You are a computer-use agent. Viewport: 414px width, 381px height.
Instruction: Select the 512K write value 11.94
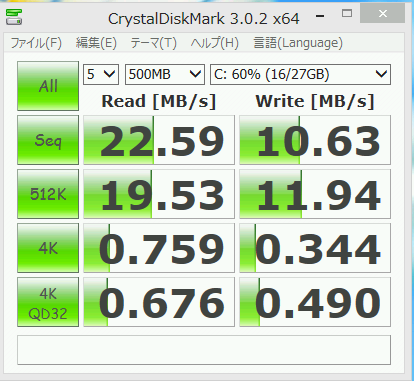click(x=315, y=194)
